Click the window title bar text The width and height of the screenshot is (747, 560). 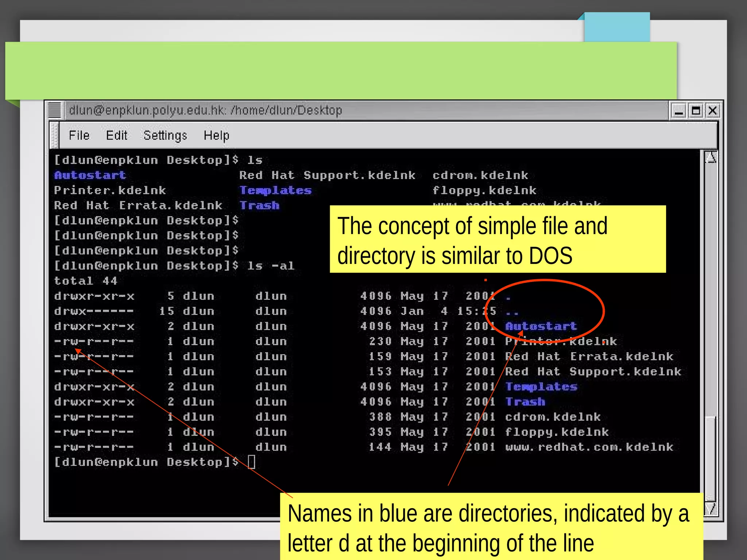(205, 110)
